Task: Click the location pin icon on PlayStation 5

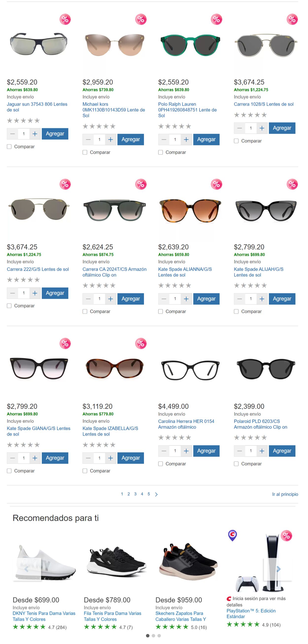Action: (232, 535)
